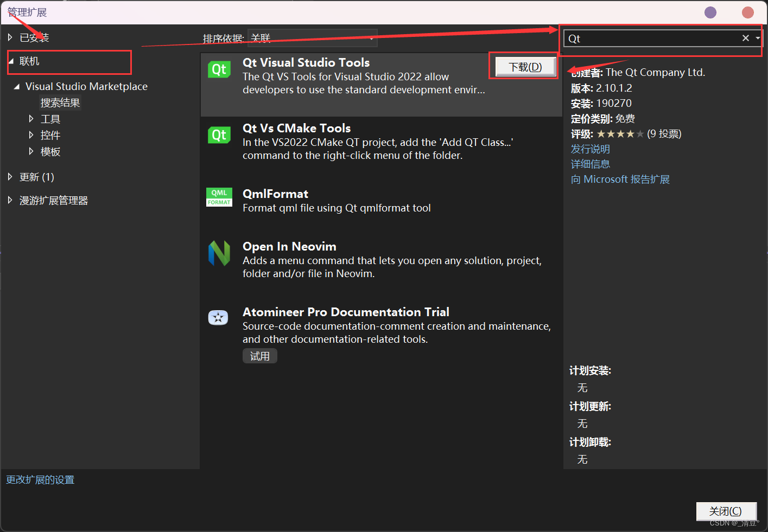Open the 详细信息 more info link
Viewport: 768px width, 532px height.
[x=591, y=164]
